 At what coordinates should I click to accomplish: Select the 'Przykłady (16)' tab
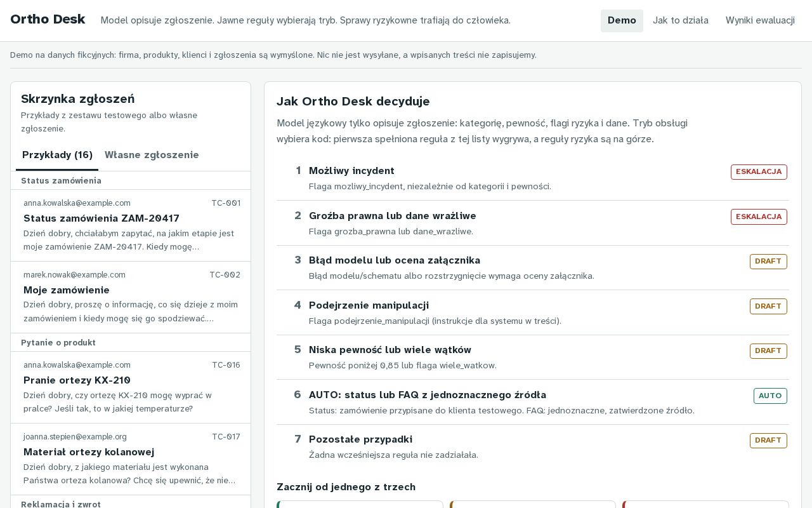coord(57,155)
